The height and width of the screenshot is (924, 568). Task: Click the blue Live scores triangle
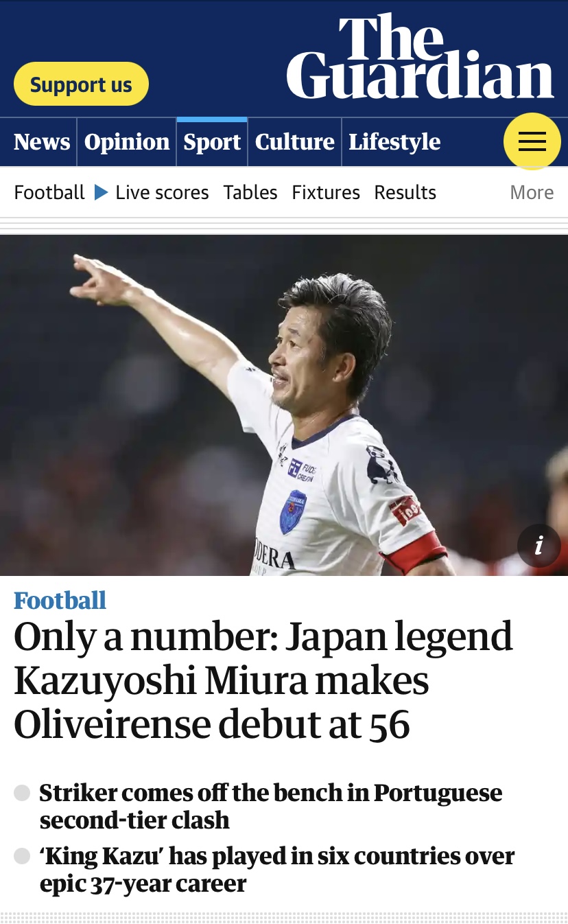coord(102,192)
